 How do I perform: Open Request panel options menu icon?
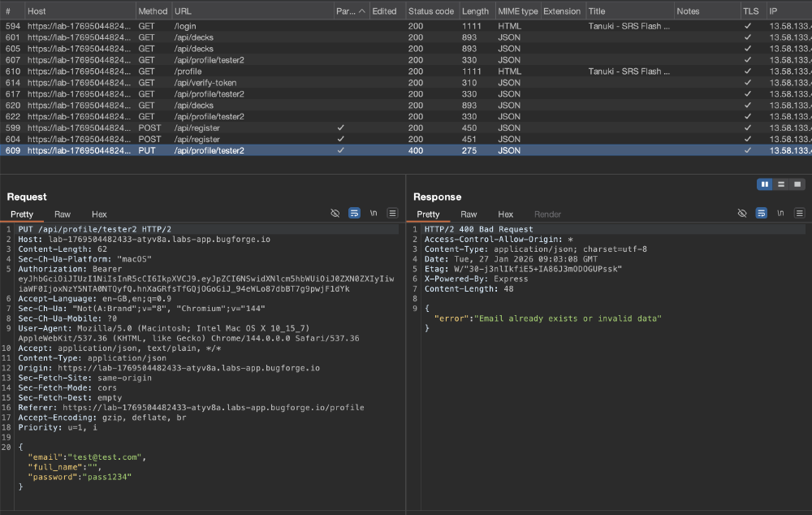[x=392, y=213]
